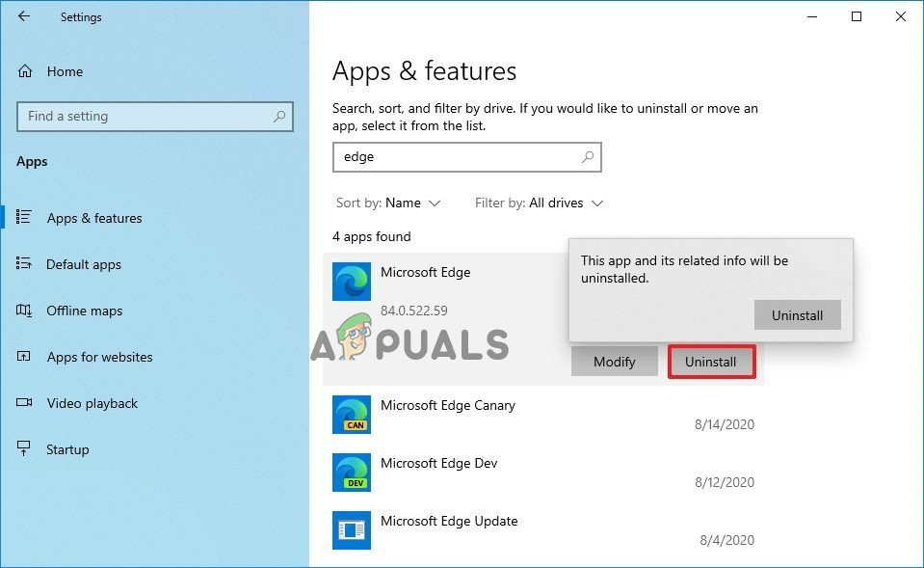This screenshot has width=924, height=568.
Task: Click the Apps for websites icon
Action: (x=23, y=356)
